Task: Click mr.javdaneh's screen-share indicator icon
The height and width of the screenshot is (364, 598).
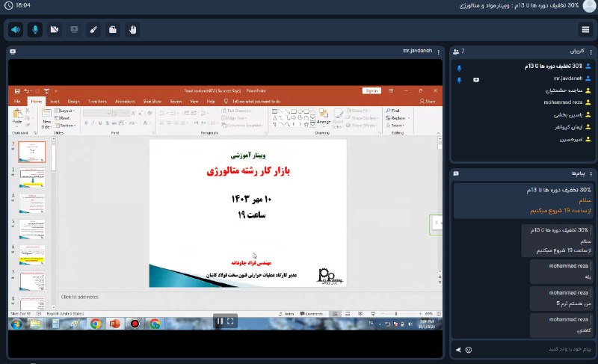Action: click(476, 80)
